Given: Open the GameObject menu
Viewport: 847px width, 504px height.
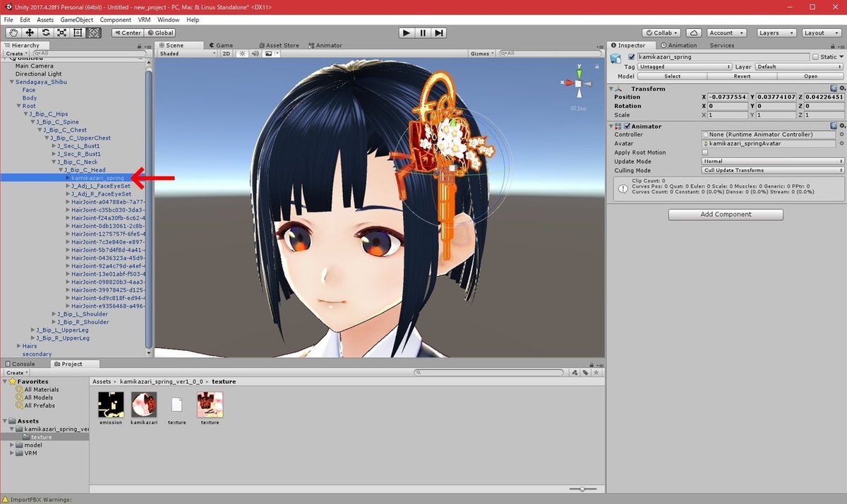Looking at the screenshot, I should [x=77, y=20].
